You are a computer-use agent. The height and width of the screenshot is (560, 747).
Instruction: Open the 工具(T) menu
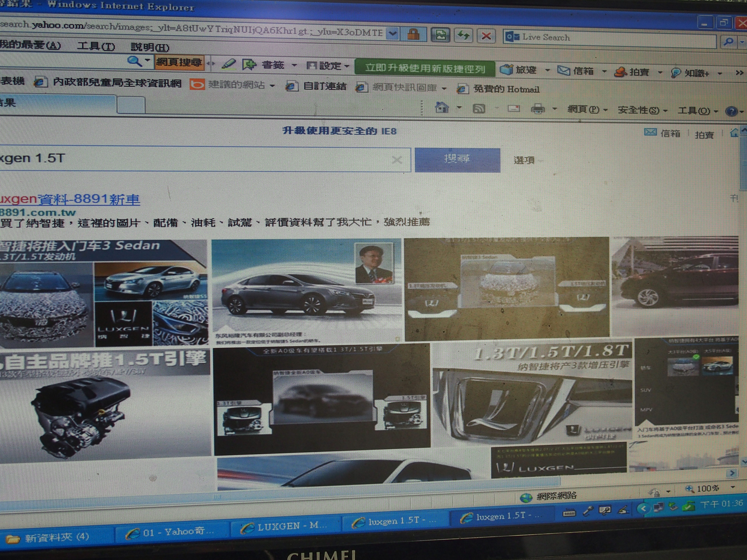(96, 46)
